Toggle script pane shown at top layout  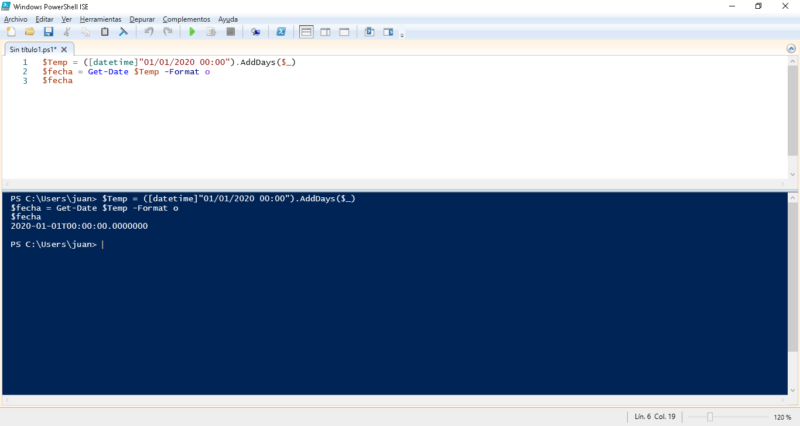[x=307, y=32]
